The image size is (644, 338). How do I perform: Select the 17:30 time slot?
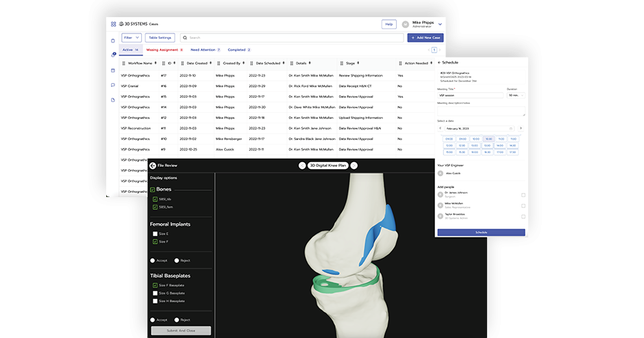point(512,152)
